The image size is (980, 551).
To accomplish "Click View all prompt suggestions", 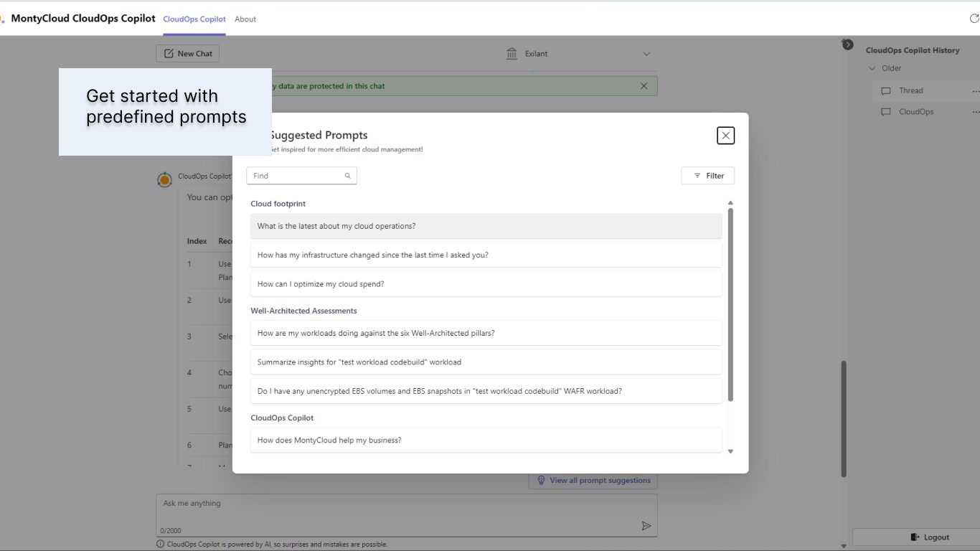I will (593, 481).
